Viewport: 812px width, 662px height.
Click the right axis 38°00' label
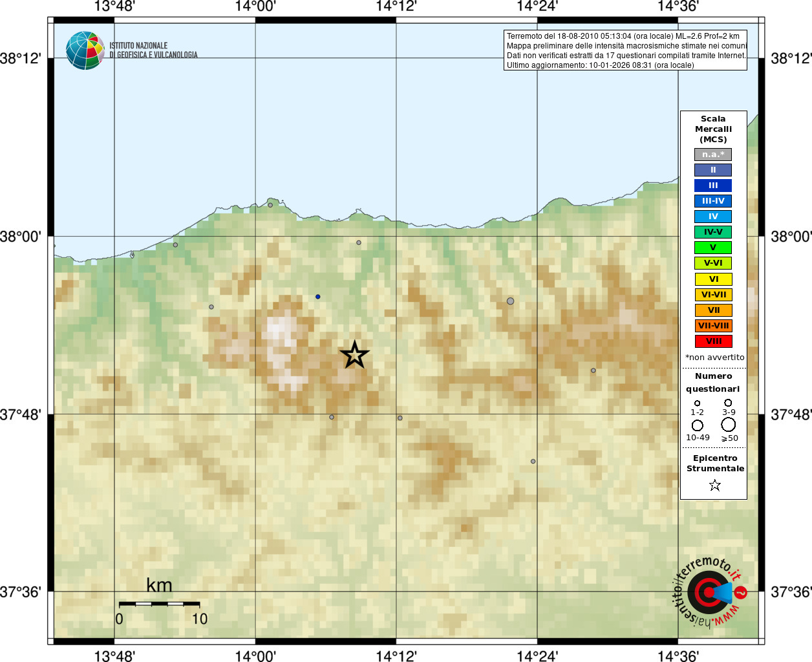click(791, 237)
